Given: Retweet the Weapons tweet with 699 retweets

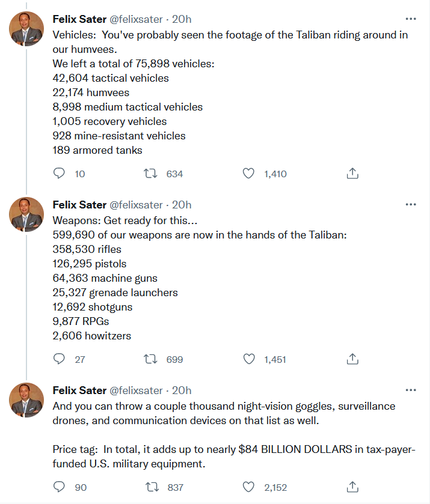Looking at the screenshot, I should pyautogui.click(x=152, y=359).
